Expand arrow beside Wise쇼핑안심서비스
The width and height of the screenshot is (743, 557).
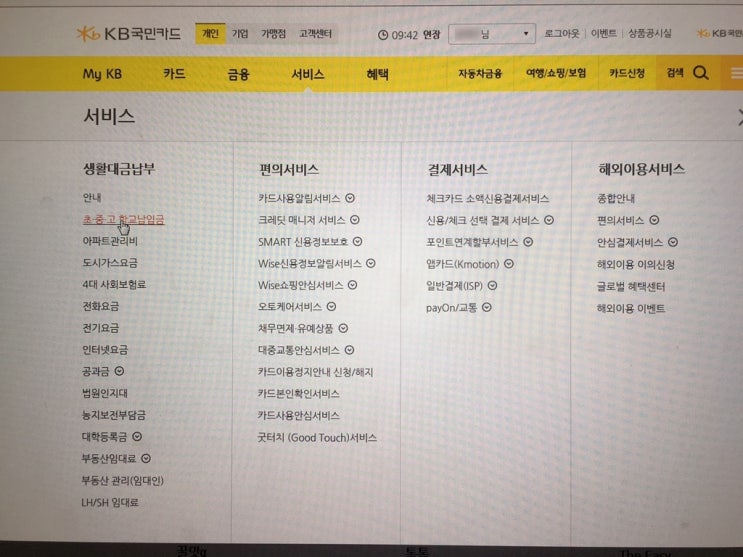352,285
